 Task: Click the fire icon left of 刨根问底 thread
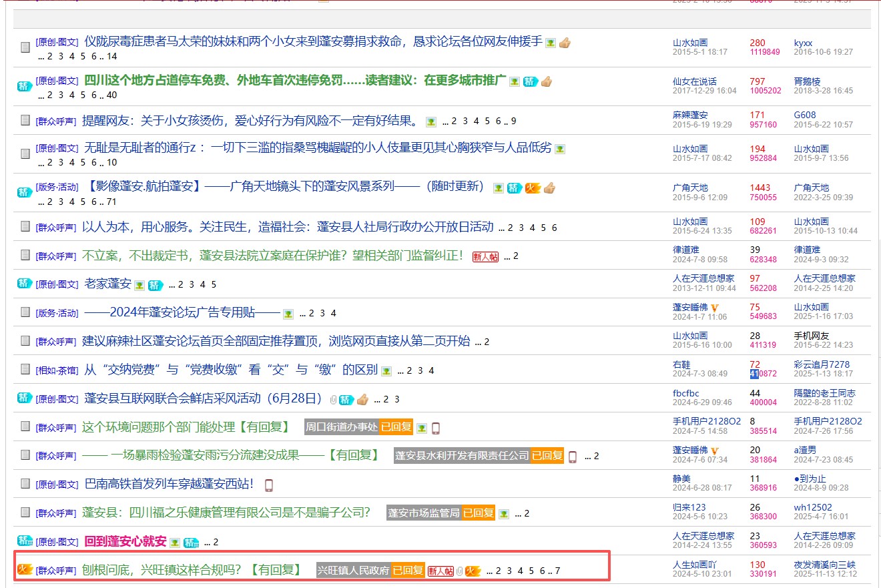(25, 570)
